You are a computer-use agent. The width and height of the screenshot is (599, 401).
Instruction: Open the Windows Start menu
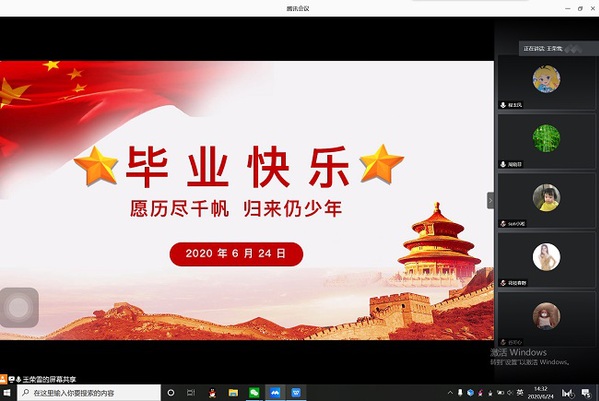coord(8,393)
